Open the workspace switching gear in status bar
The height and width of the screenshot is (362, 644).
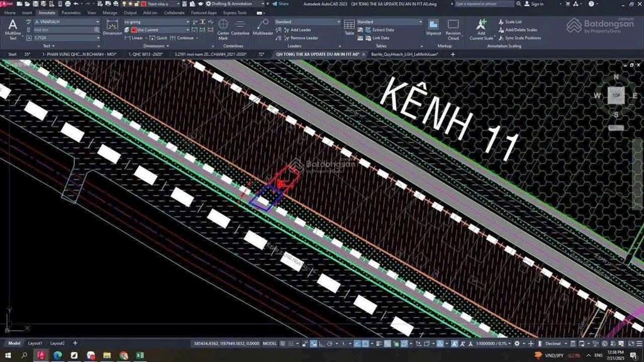click(x=517, y=344)
